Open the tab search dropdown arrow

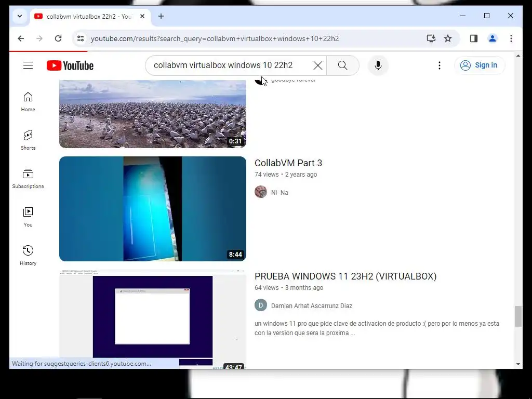pos(20,16)
